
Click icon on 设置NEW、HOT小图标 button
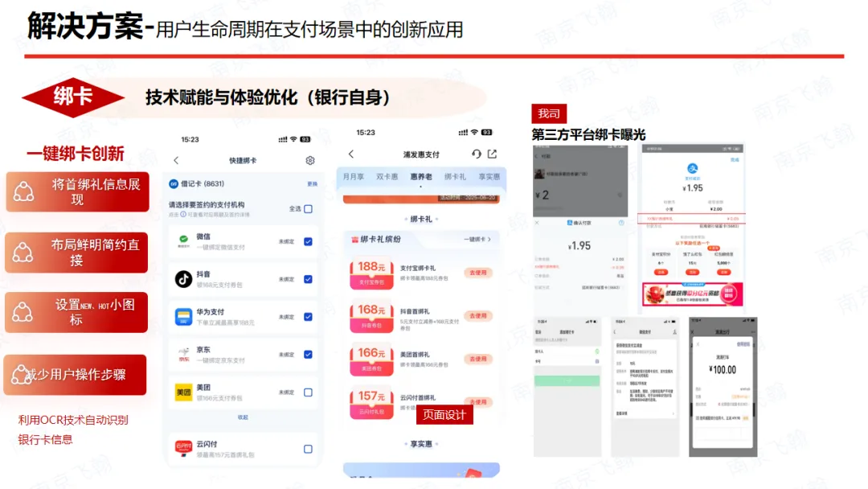point(23,312)
